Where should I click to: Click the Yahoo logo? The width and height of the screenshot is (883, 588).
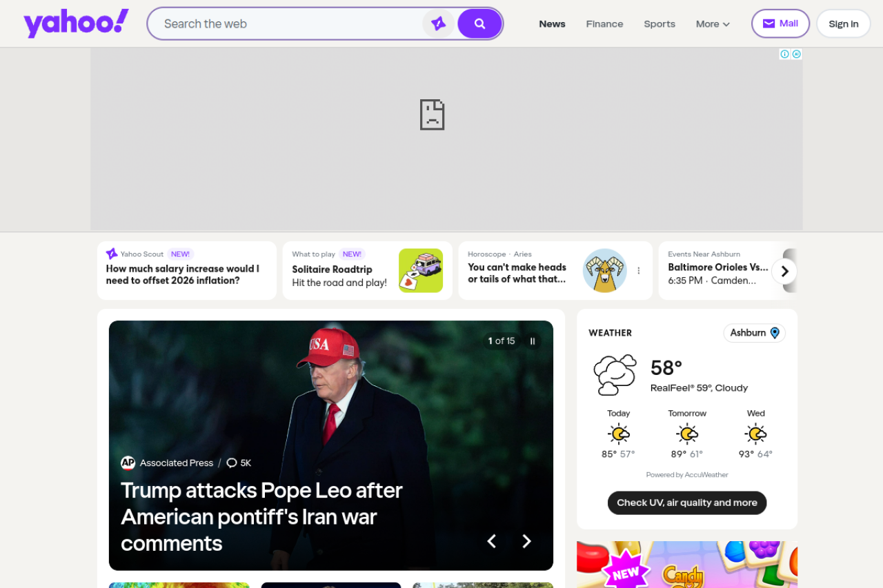[x=76, y=23]
